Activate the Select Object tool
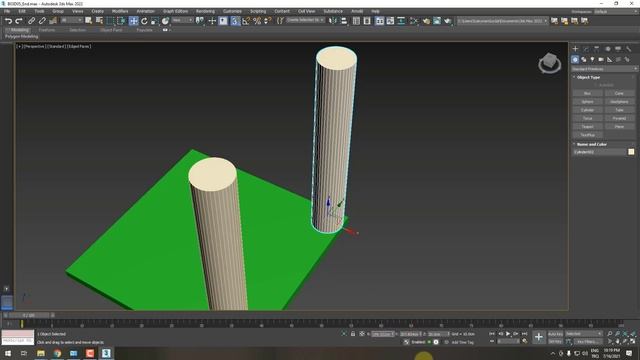 point(89,20)
